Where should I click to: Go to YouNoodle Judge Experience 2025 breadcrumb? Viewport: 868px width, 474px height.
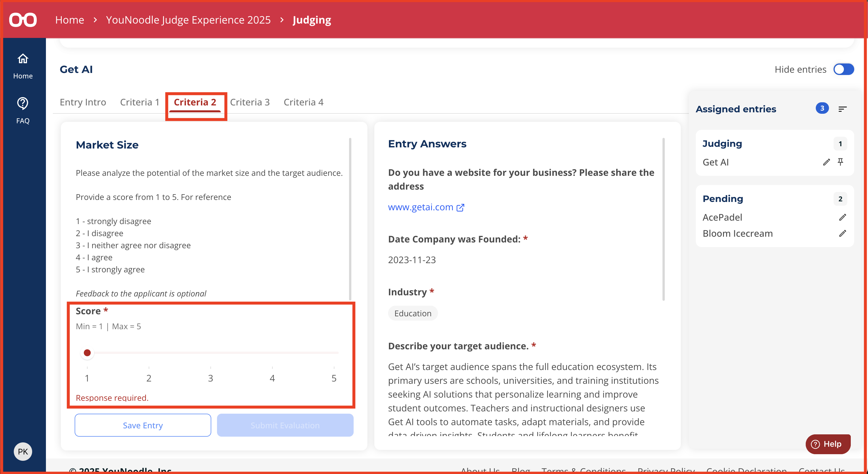pyautogui.click(x=188, y=20)
